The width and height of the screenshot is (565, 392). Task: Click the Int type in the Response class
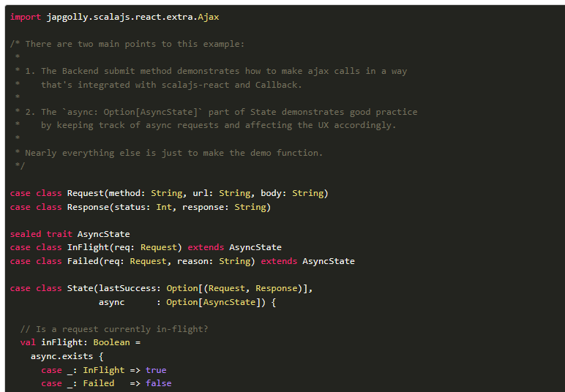(x=164, y=207)
